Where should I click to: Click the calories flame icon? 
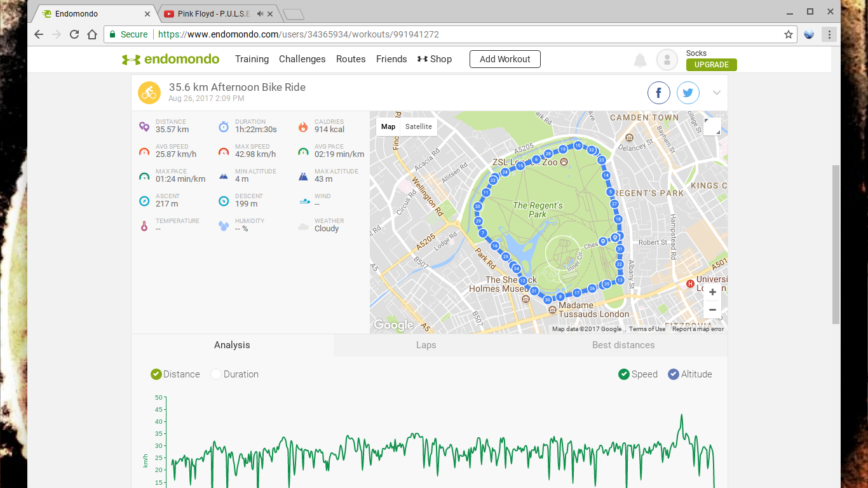tap(303, 126)
